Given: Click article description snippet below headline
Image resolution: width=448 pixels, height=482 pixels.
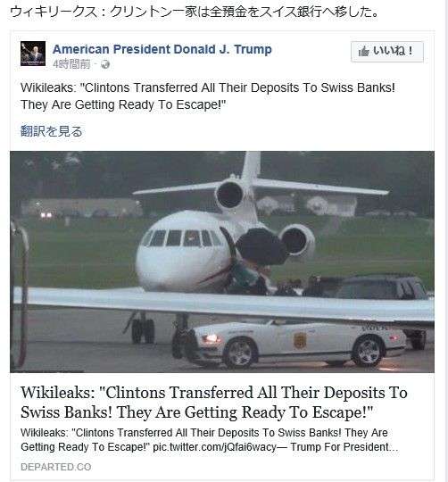Looking at the screenshot, I should (209, 439).
